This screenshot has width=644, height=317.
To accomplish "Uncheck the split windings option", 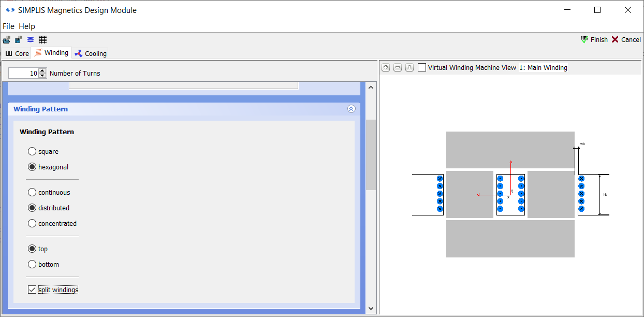I will pyautogui.click(x=32, y=290).
